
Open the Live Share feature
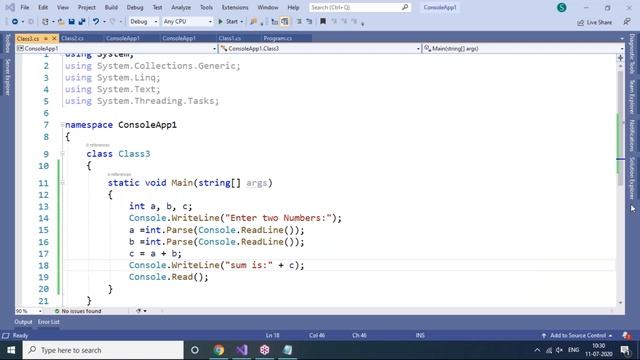(x=595, y=22)
